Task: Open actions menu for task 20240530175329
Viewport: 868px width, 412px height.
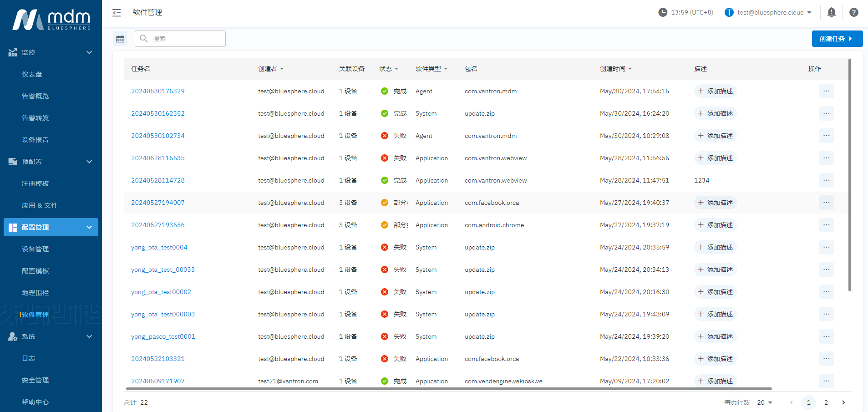Action: click(826, 91)
